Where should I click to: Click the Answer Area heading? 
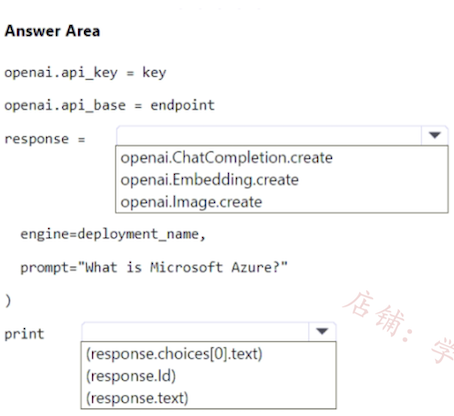pos(52,31)
